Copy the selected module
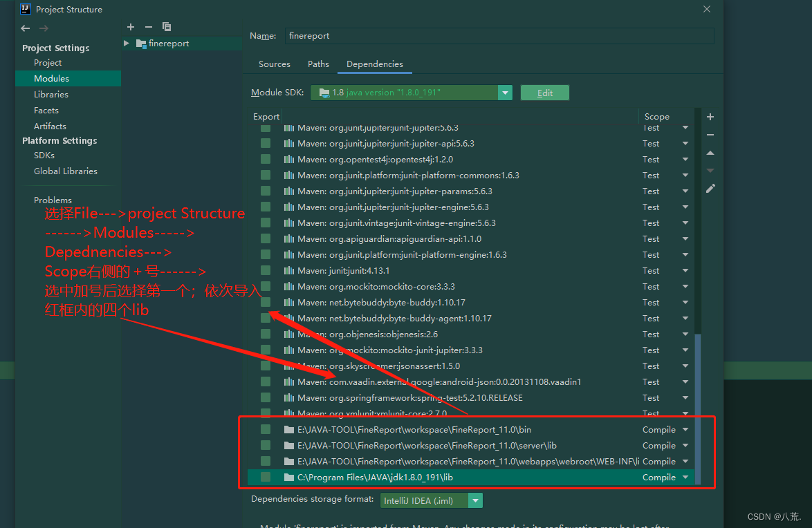This screenshot has width=812, height=528. (166, 27)
